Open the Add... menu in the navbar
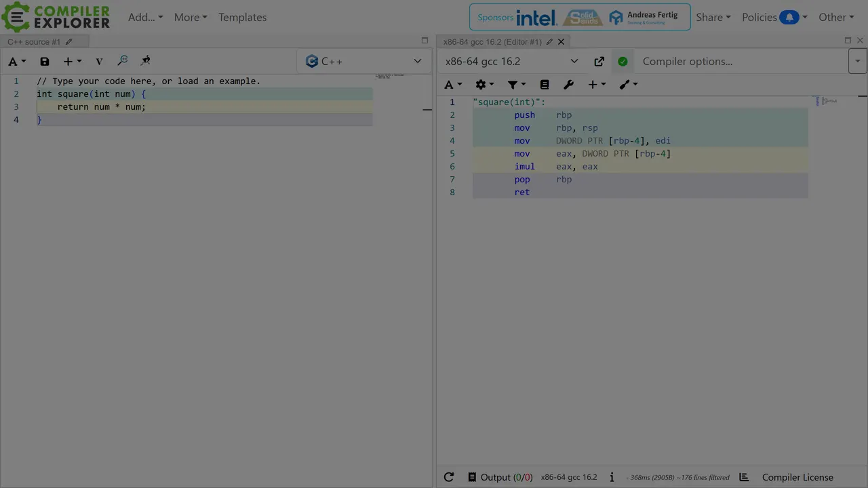The height and width of the screenshot is (488, 868). tap(146, 17)
